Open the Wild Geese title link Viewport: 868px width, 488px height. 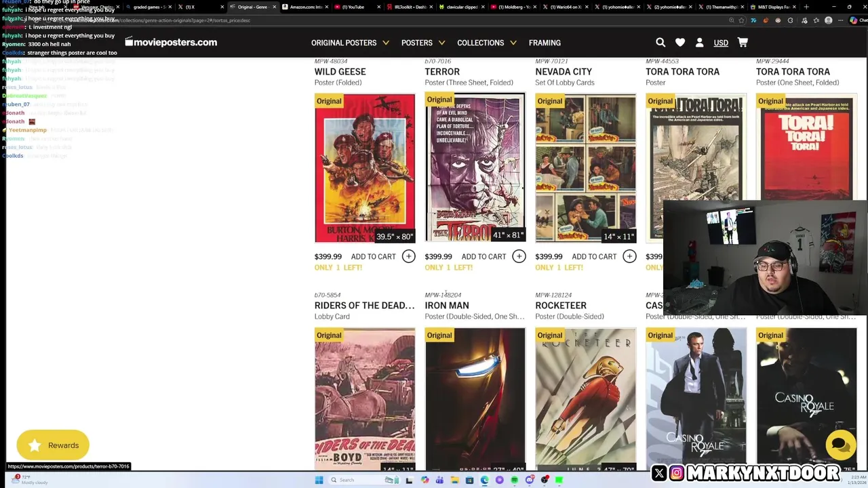340,72
